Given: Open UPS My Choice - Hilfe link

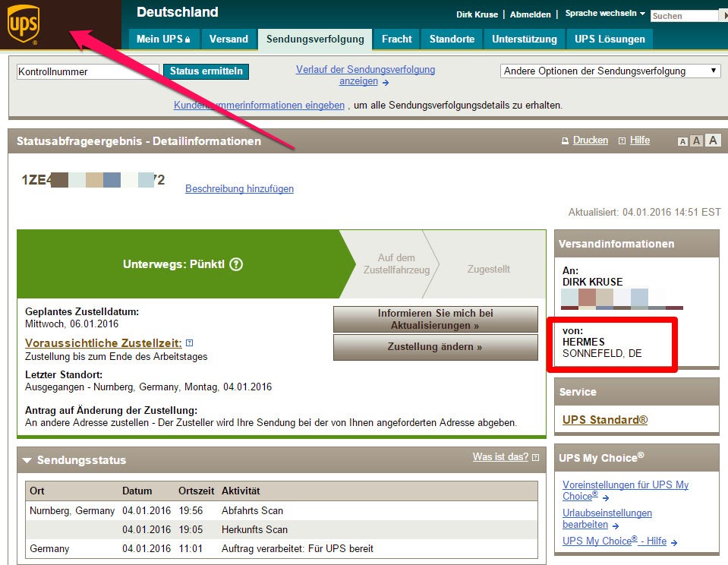Looking at the screenshot, I should (x=614, y=541).
